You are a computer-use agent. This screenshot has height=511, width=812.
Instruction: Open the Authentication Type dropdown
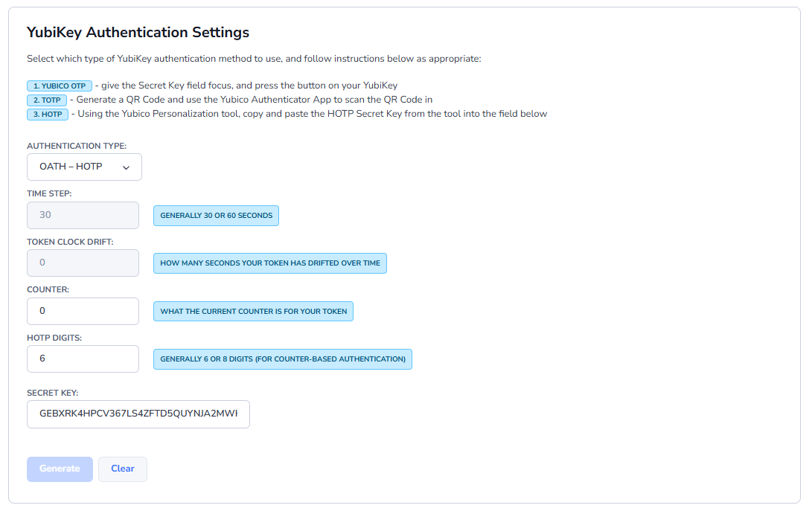(84, 167)
